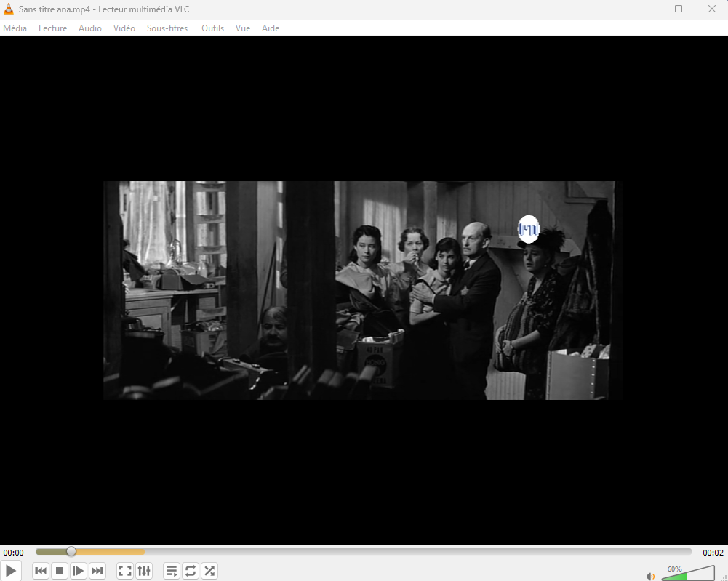728x581 pixels.
Task: Open the Média menu
Action: tap(15, 28)
